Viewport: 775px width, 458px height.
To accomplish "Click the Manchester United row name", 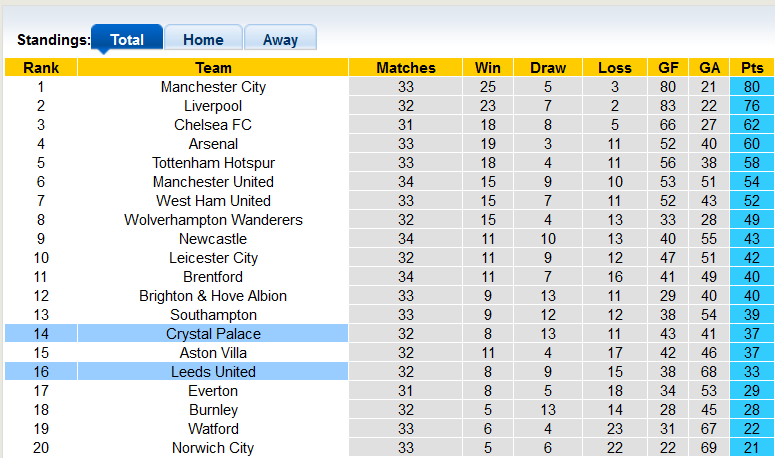I will [x=213, y=182].
